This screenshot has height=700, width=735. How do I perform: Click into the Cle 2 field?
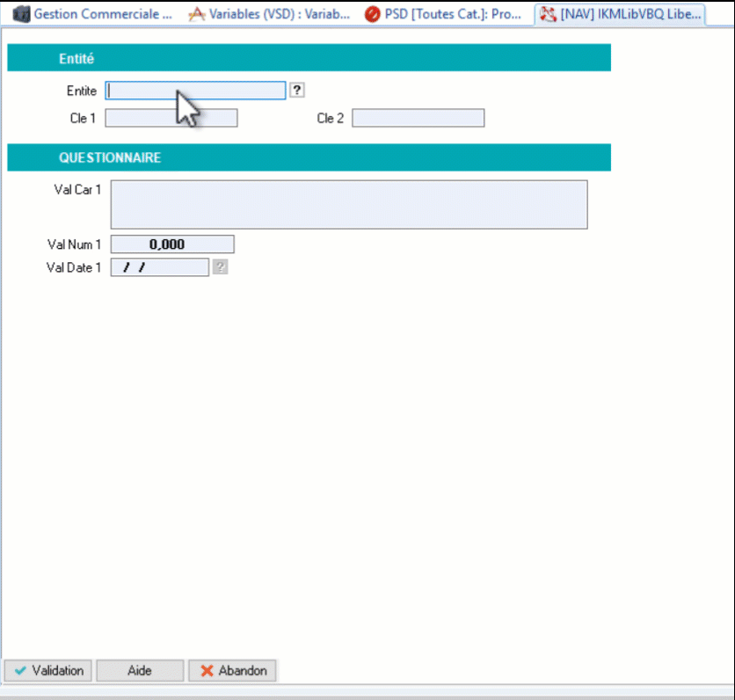(x=418, y=118)
